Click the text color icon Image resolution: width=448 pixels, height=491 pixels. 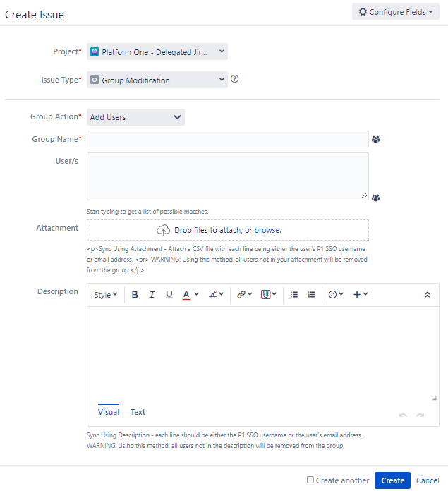[186, 295]
